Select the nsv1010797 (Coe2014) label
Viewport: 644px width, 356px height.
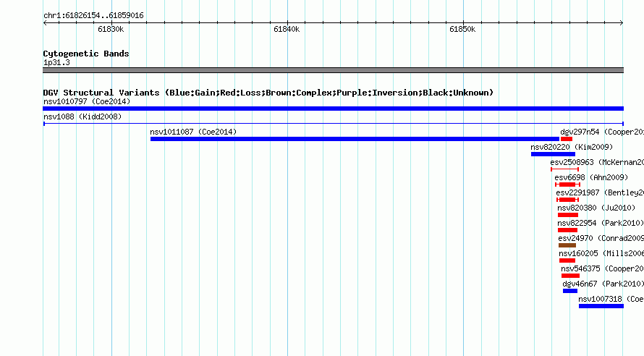[87, 101]
